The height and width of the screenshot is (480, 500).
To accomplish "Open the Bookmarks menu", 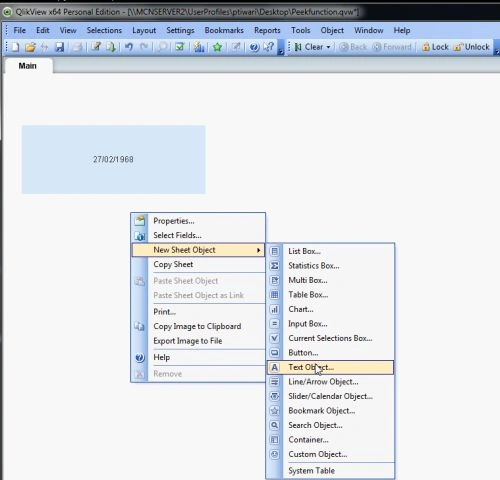I will [x=224, y=30].
